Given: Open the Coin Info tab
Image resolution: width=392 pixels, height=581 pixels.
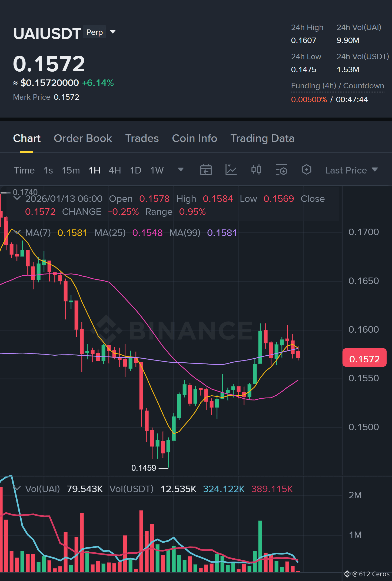Looking at the screenshot, I should pos(195,138).
